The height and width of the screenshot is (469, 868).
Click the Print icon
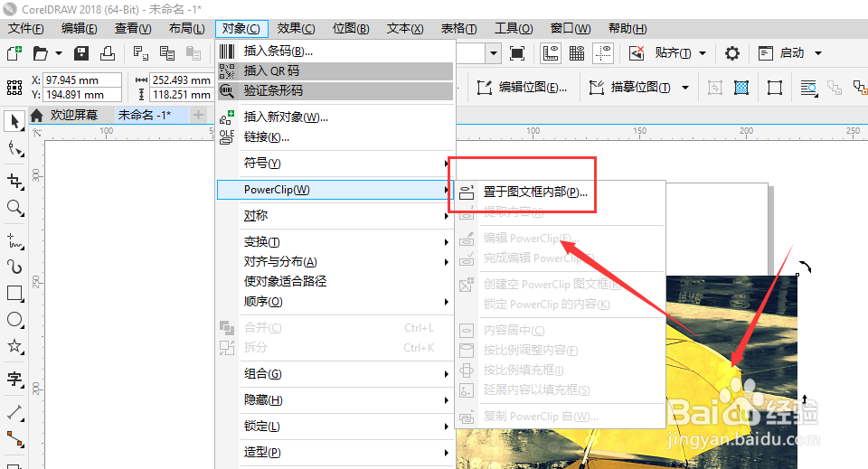click(x=108, y=53)
